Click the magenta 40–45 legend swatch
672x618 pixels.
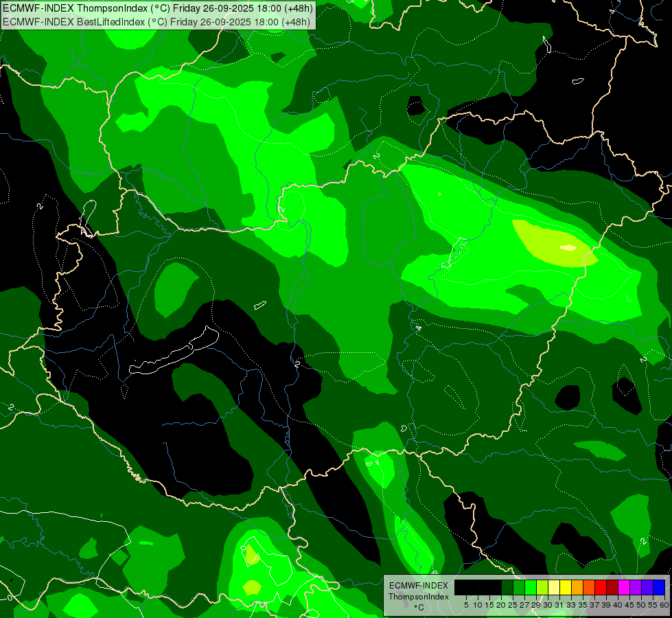click(623, 588)
